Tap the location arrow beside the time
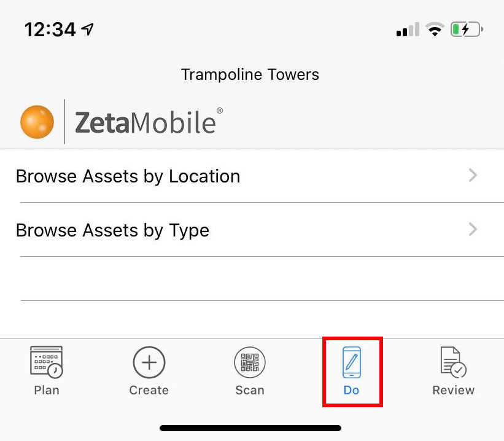 pyautogui.click(x=87, y=29)
